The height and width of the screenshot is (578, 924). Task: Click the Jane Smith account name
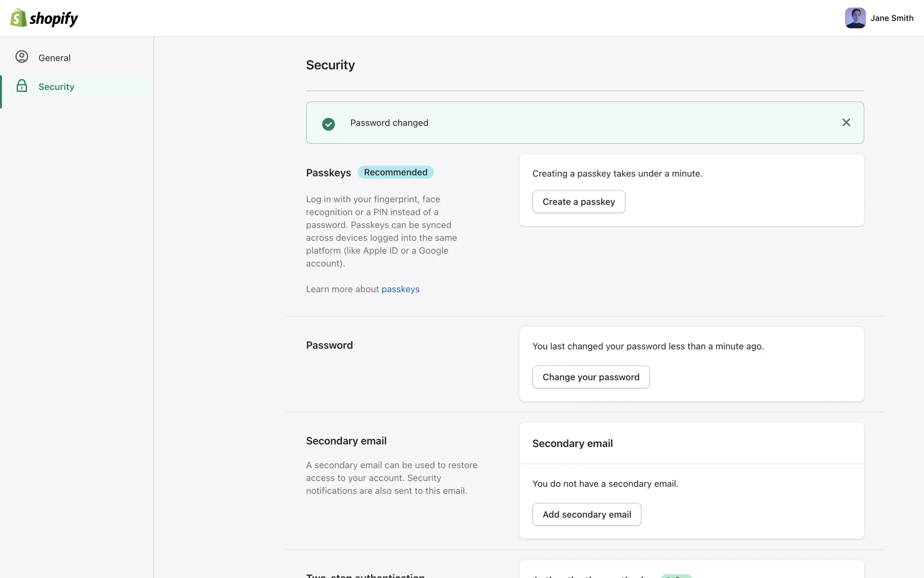[891, 18]
